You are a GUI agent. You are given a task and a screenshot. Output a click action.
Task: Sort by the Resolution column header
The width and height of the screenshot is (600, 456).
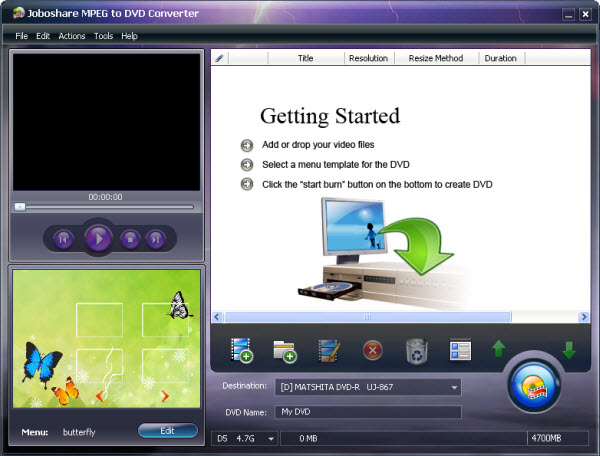[368, 58]
